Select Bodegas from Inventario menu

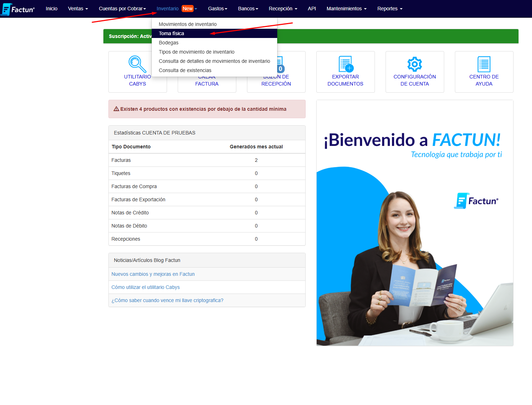[214, 43]
